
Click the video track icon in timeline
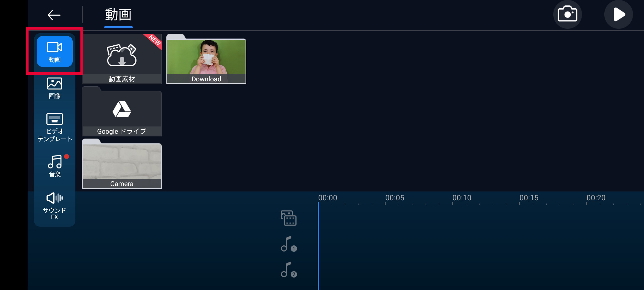click(x=288, y=218)
